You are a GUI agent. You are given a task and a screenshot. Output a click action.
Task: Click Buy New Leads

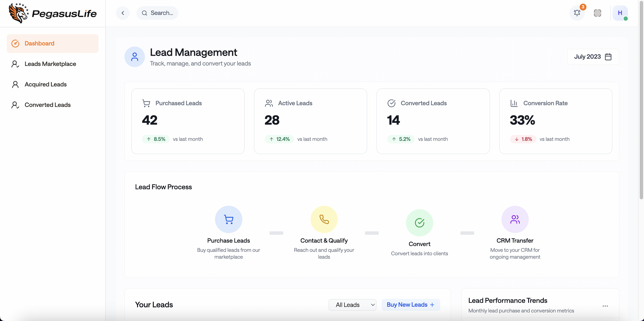(411, 305)
